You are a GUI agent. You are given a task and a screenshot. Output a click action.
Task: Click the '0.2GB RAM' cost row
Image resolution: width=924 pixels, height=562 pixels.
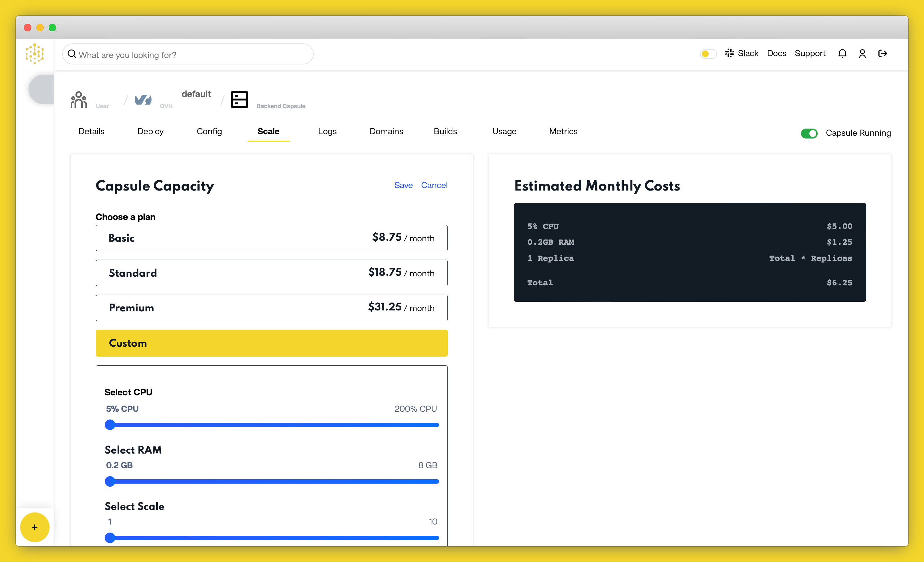pyautogui.click(x=690, y=242)
